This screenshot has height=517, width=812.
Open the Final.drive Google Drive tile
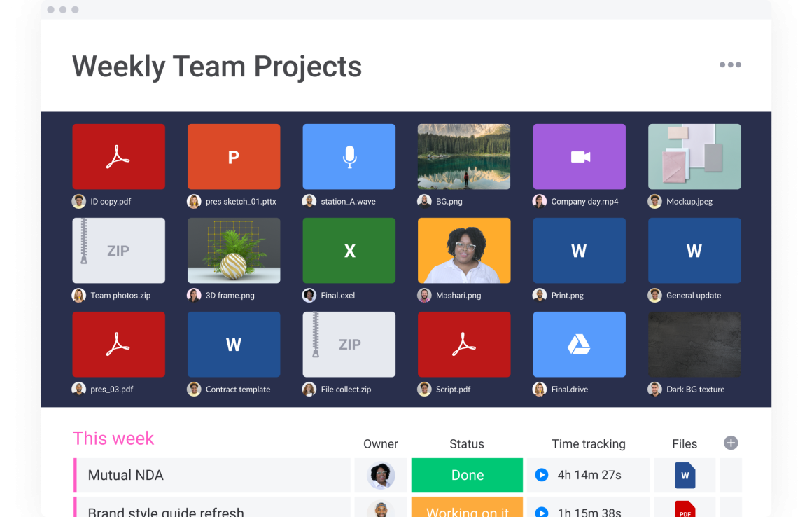click(580, 344)
